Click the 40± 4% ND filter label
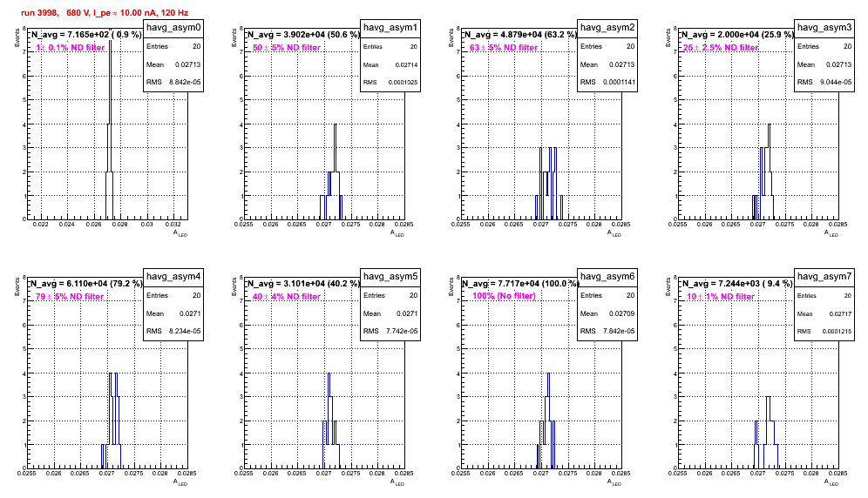The width and height of the screenshot is (868, 498). click(287, 297)
